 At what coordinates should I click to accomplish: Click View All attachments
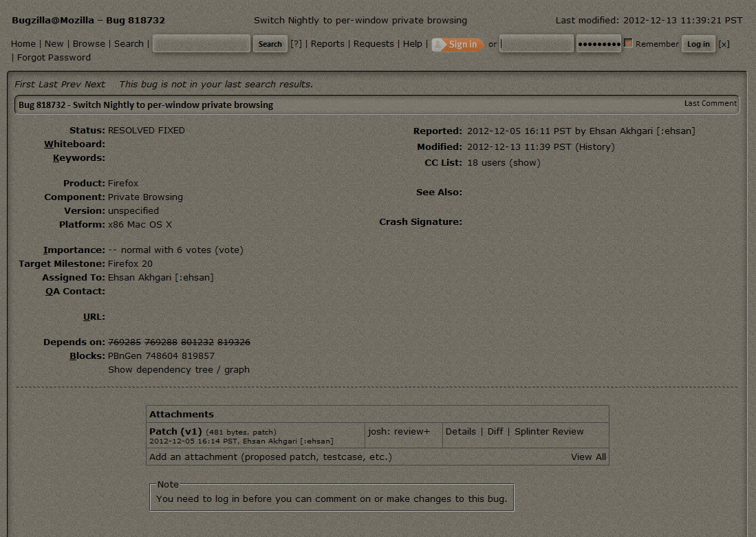click(x=588, y=457)
